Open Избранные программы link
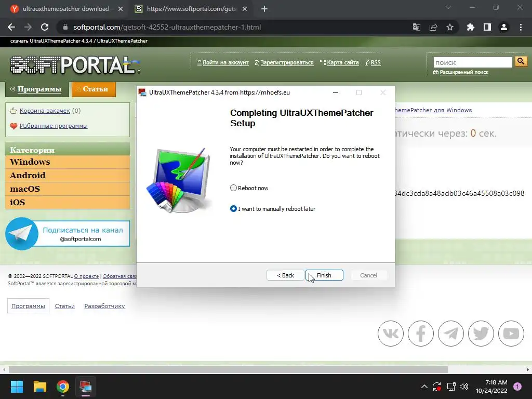This screenshot has width=532, height=399. (x=54, y=126)
